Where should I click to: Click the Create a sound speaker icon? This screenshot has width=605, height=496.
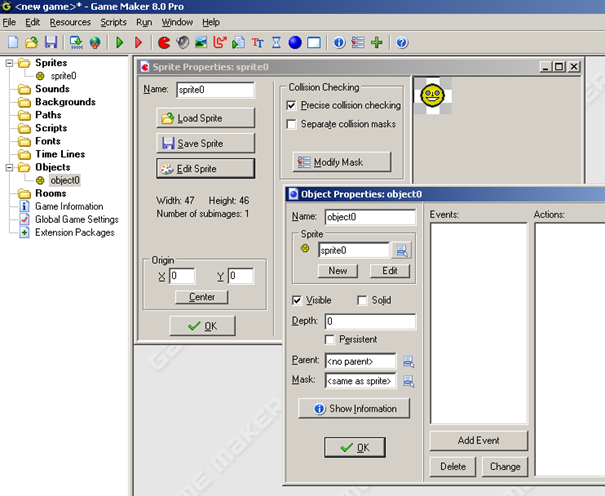pos(183,43)
